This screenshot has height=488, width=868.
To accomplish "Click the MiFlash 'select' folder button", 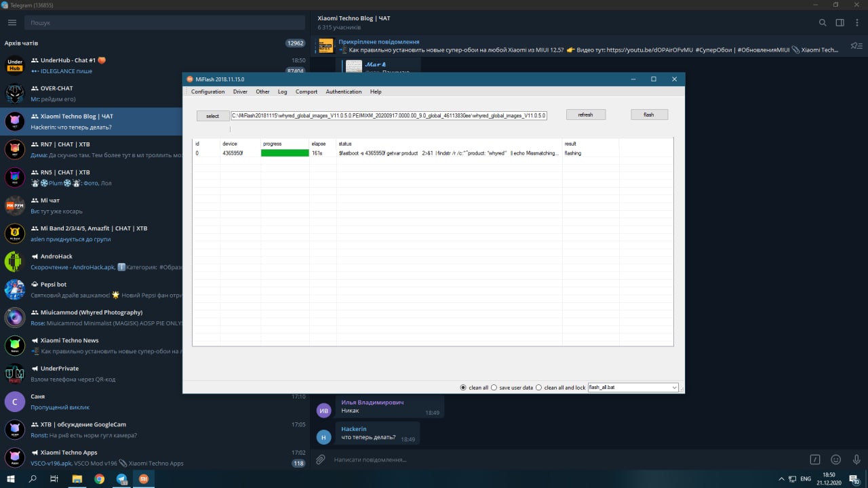I will click(x=213, y=116).
